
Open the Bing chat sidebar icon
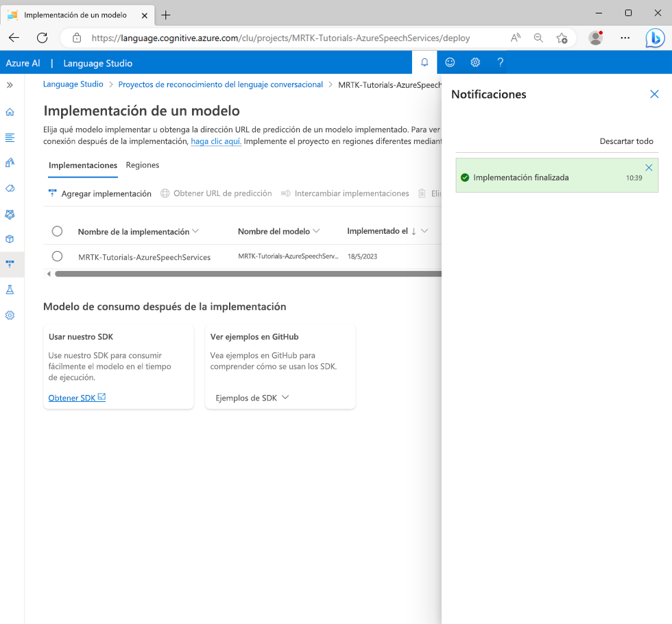(655, 38)
